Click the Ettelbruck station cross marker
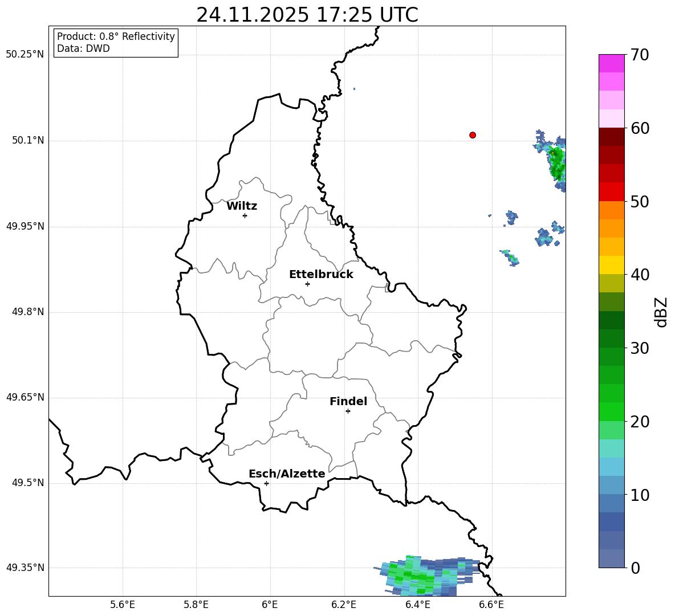The height and width of the screenshot is (616, 675). pyautogui.click(x=307, y=284)
